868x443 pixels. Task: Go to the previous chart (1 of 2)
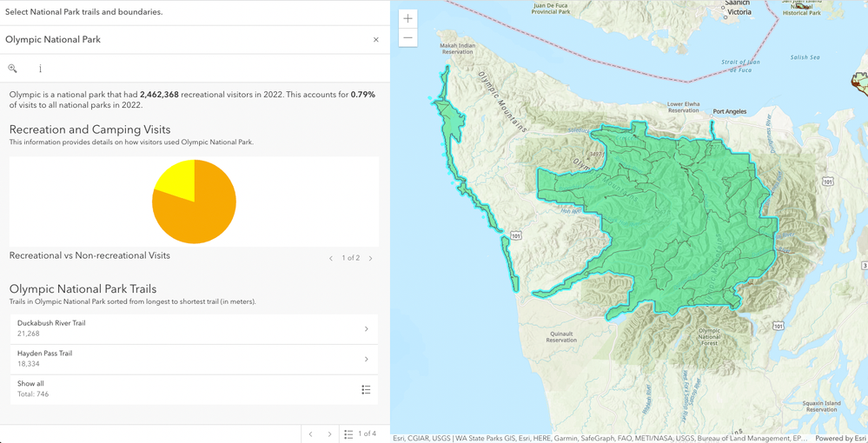(331, 258)
